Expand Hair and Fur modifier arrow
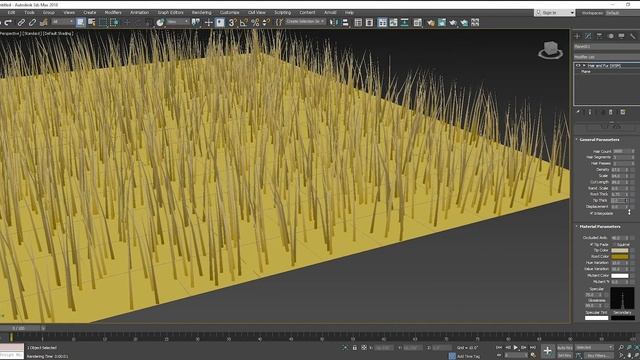This screenshot has width=640, height=360. (584, 65)
